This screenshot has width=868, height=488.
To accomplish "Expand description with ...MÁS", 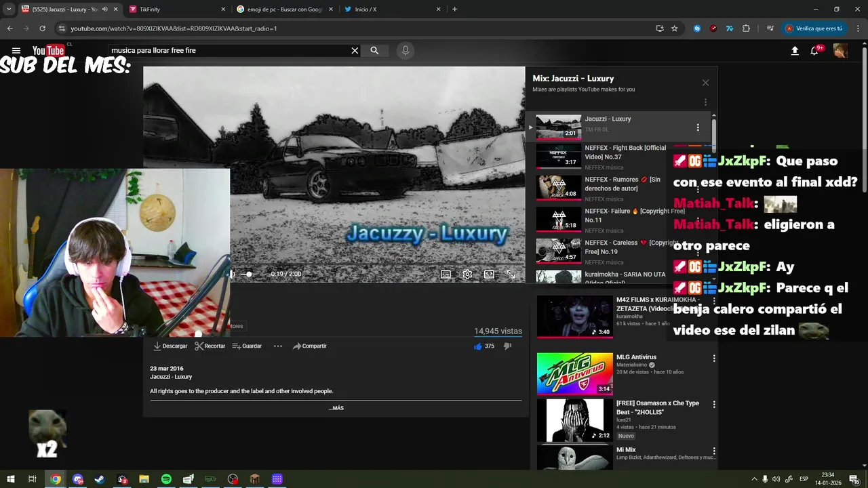I will pyautogui.click(x=336, y=408).
